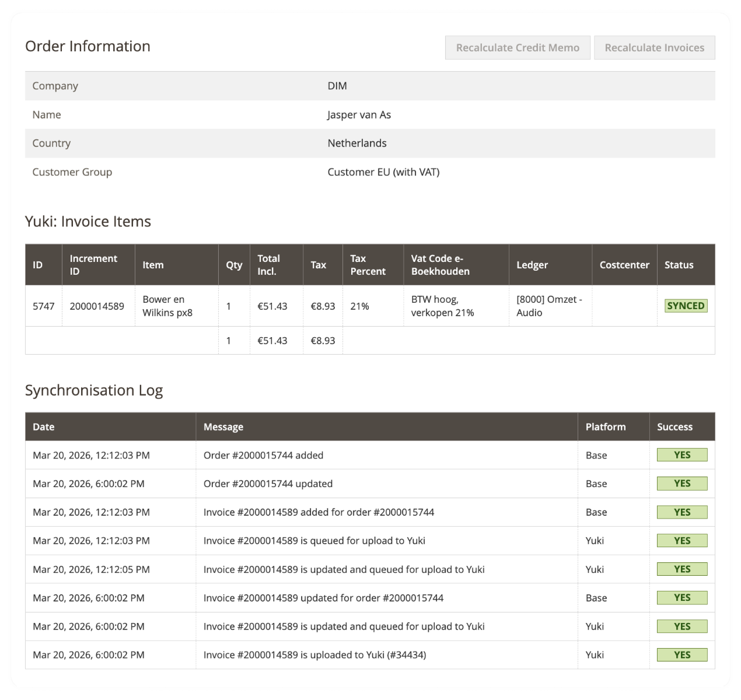
Task: Click the Vat Code BTW hoog verkopen 21%
Action: point(448,305)
